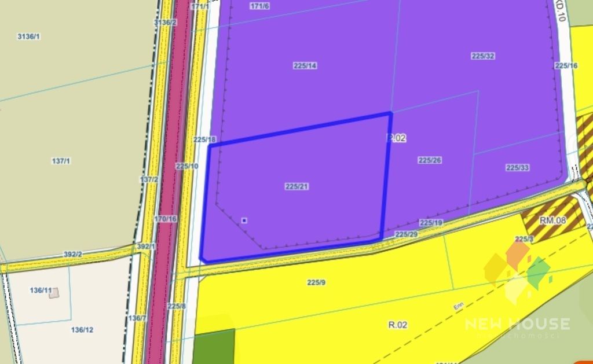Click parcel label 136/7

(137, 318)
